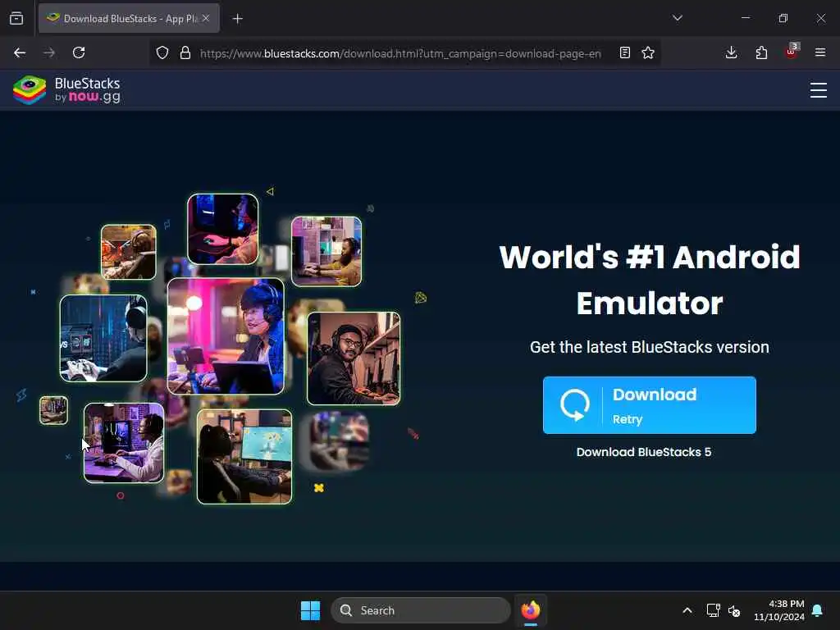
Task: Close the Download BlueStacks tab
Action: (x=206, y=18)
